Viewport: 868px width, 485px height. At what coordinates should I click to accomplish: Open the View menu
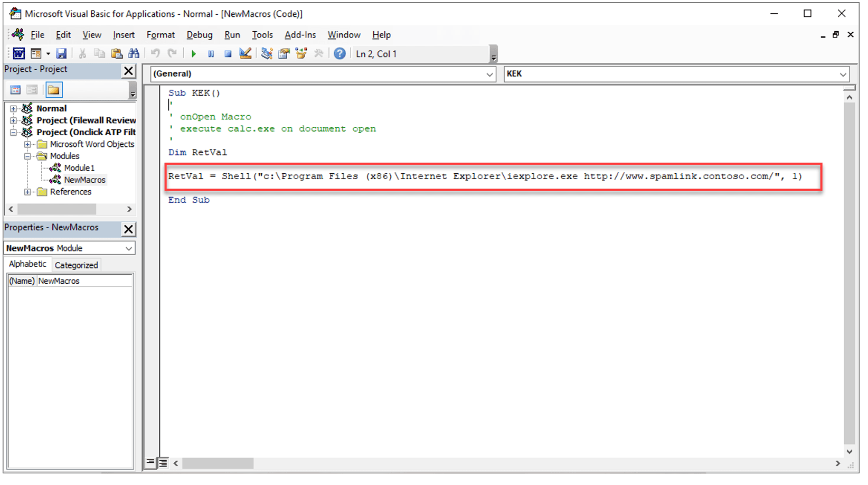click(x=92, y=35)
